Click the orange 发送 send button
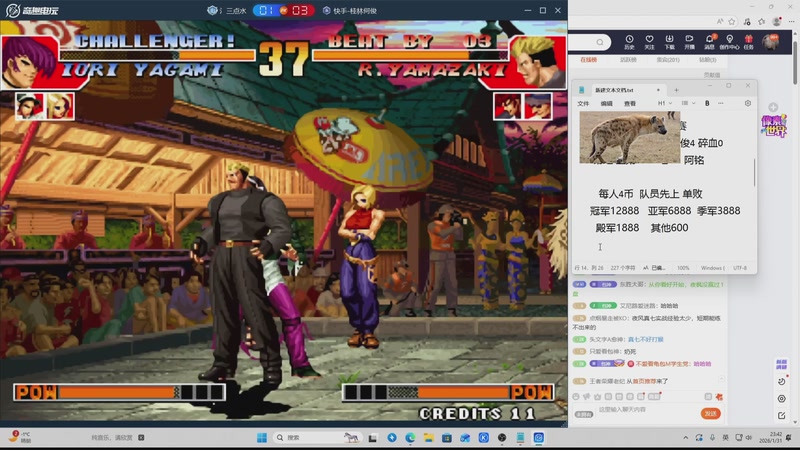 point(710,413)
